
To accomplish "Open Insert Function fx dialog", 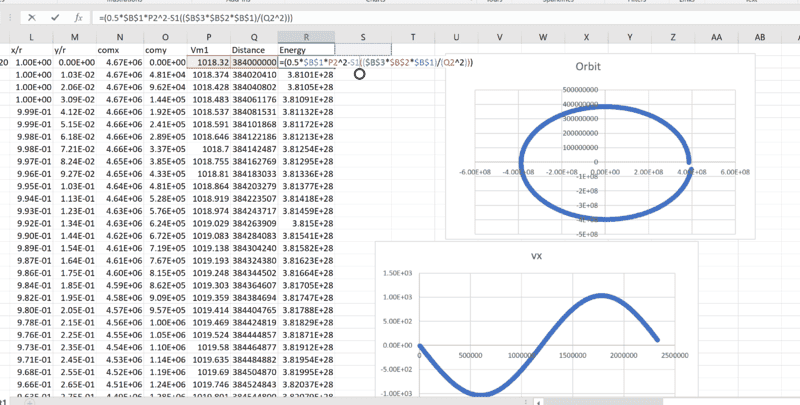I will (x=79, y=18).
